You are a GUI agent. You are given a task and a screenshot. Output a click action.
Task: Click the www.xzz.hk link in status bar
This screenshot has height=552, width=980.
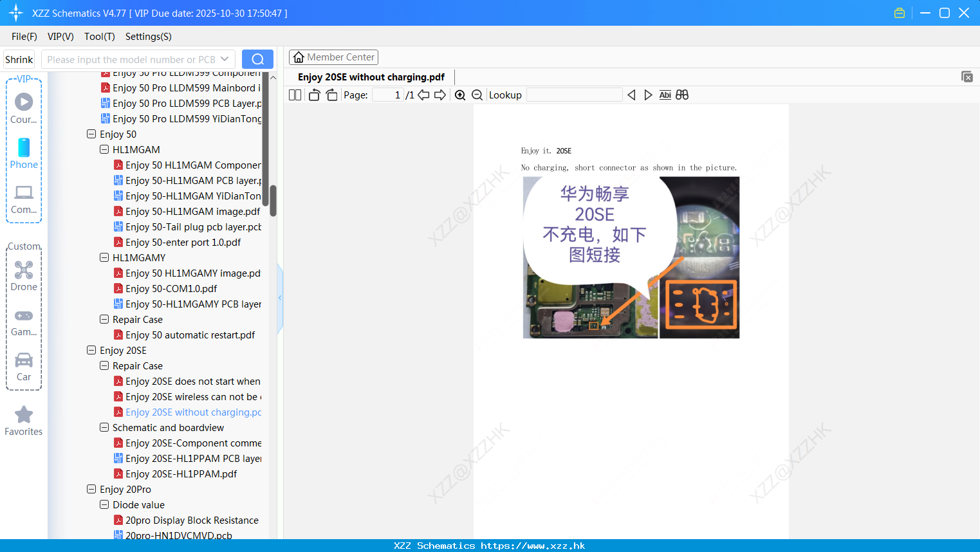click(533, 546)
